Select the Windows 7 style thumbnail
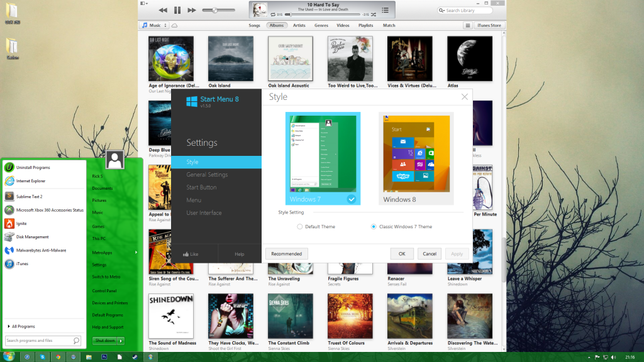Viewport: 644px width, 362px height. (x=323, y=158)
